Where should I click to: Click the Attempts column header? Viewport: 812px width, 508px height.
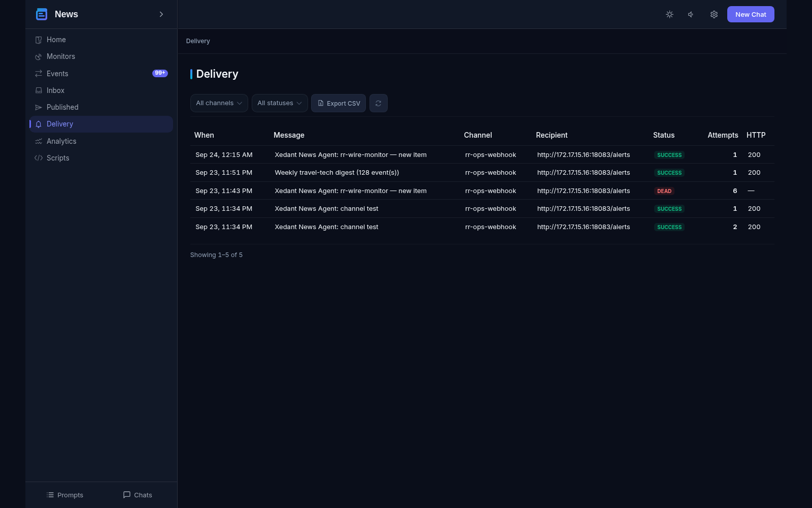[723, 135]
